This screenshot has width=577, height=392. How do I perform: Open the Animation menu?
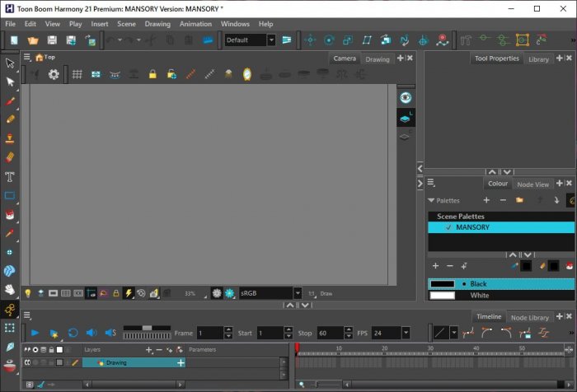point(195,24)
